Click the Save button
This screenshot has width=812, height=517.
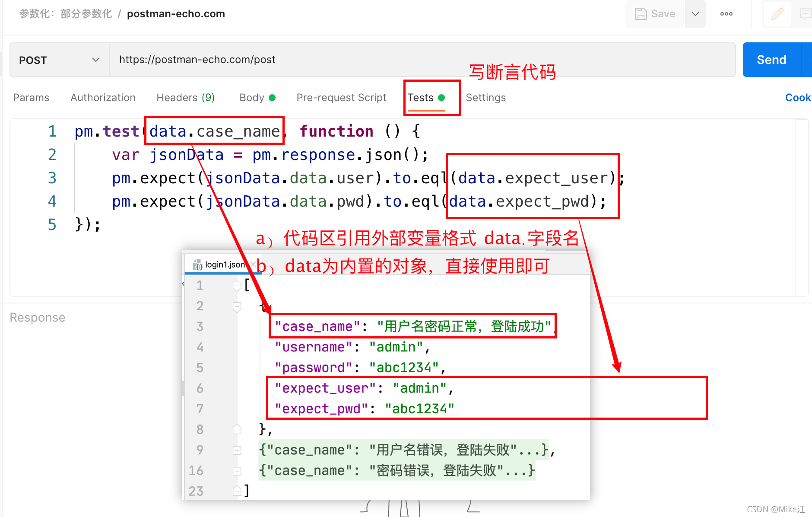pyautogui.click(x=655, y=14)
